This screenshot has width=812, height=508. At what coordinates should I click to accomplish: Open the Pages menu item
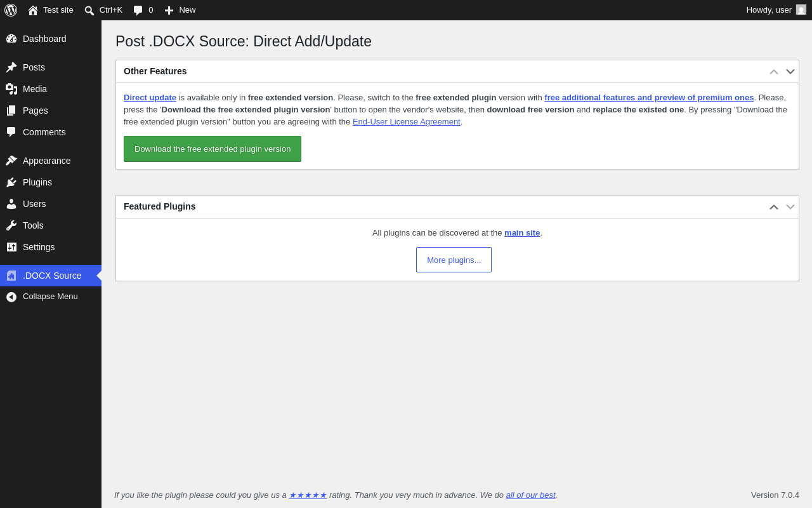(51, 110)
